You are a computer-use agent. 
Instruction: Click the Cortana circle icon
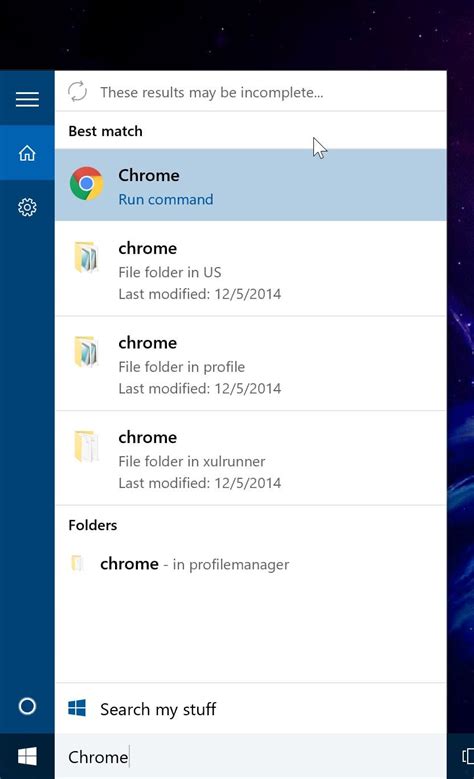point(27,706)
